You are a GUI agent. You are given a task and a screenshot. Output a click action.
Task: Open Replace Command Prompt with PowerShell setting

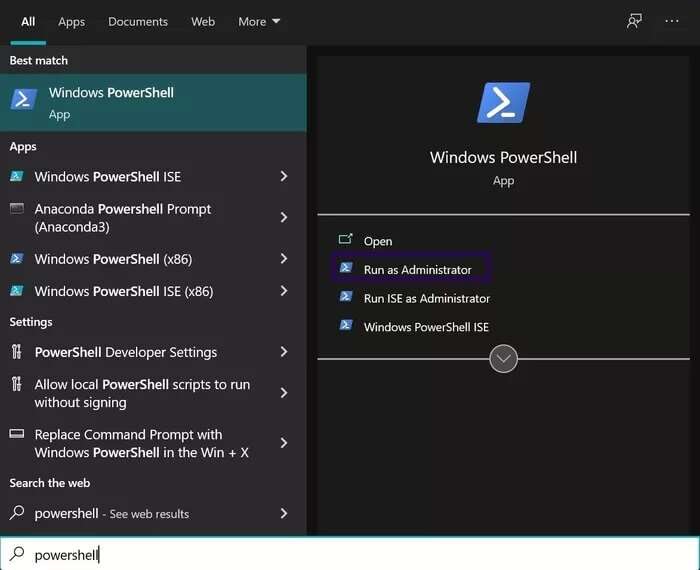(x=153, y=443)
